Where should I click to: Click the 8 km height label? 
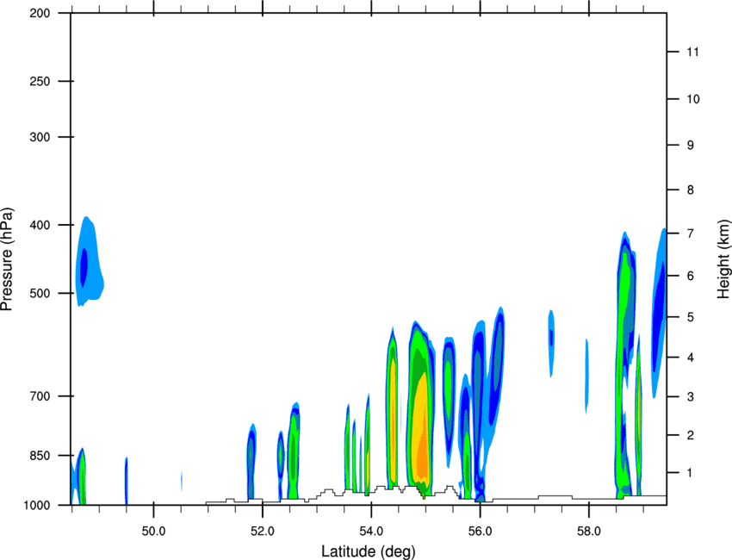pyautogui.click(x=691, y=190)
